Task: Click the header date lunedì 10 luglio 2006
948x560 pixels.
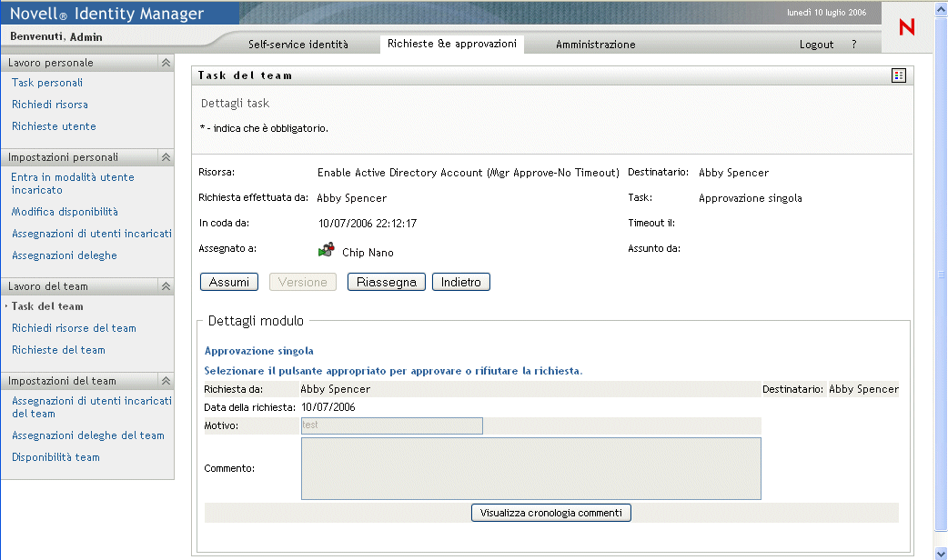Action: coord(826,12)
